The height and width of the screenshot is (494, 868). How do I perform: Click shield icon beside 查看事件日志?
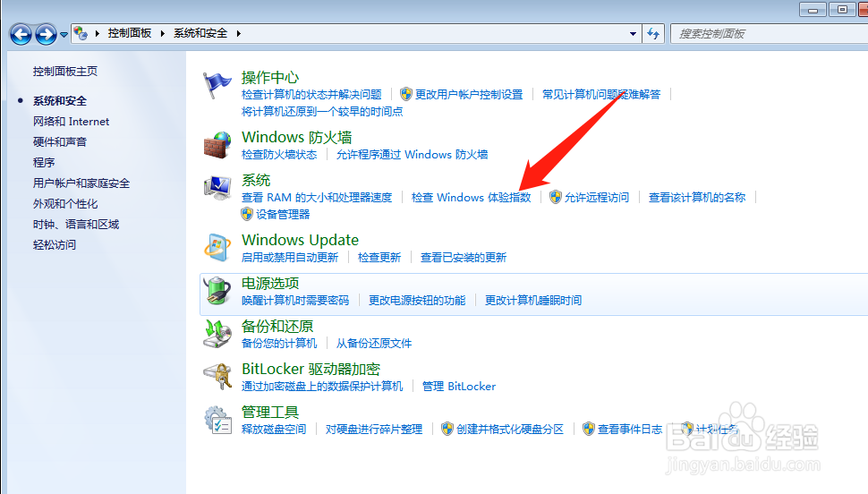point(589,429)
